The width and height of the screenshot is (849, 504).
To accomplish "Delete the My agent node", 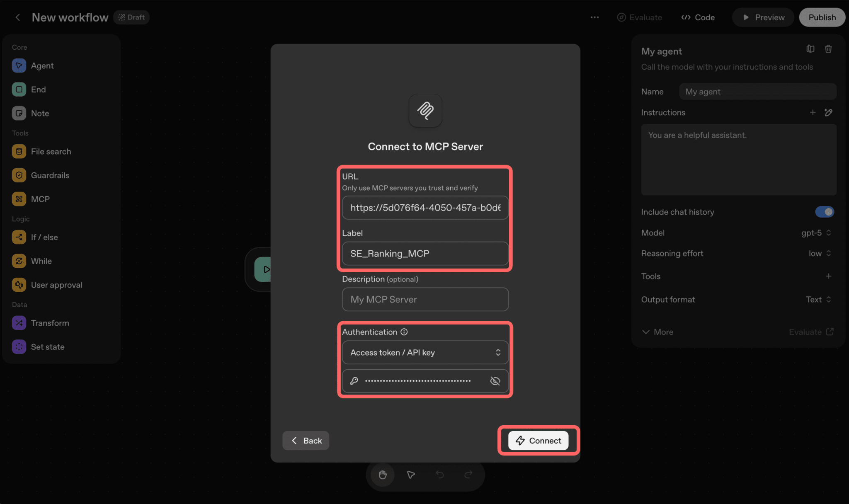I will click(829, 49).
